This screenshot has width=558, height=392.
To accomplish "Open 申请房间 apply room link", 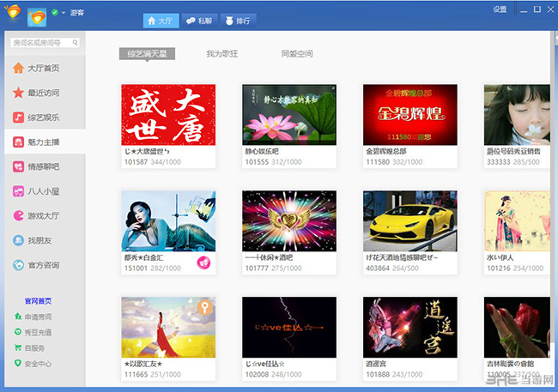I will pos(37,317).
